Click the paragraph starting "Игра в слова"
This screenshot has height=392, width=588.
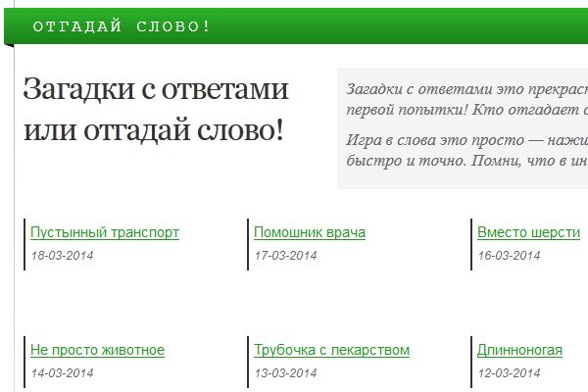click(466, 150)
